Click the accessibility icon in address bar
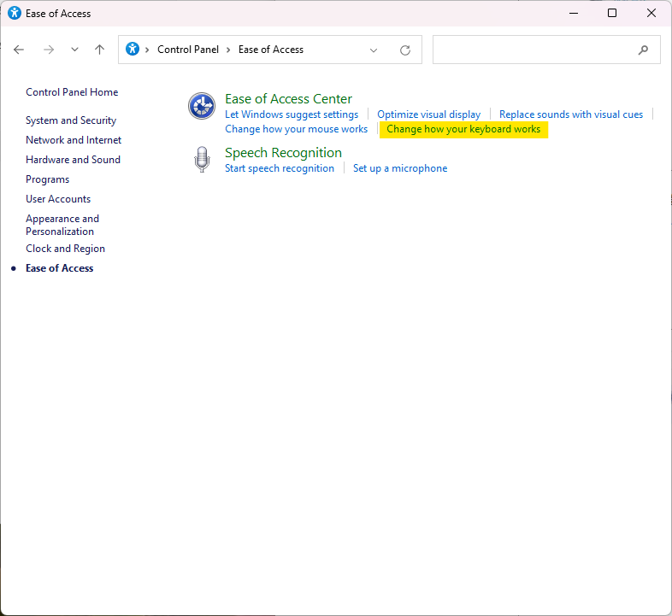The height and width of the screenshot is (616, 672). [133, 50]
